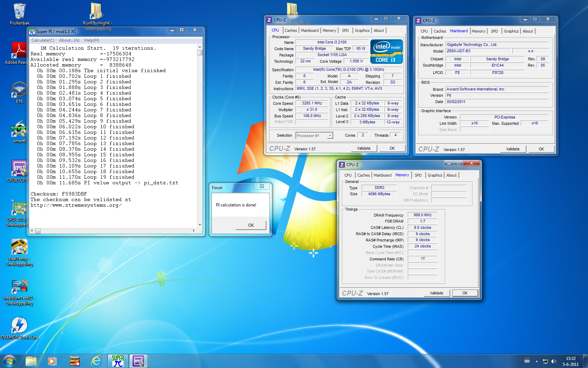
Task: Open Graphics tab in Mainboard window
Action: coord(511,31)
